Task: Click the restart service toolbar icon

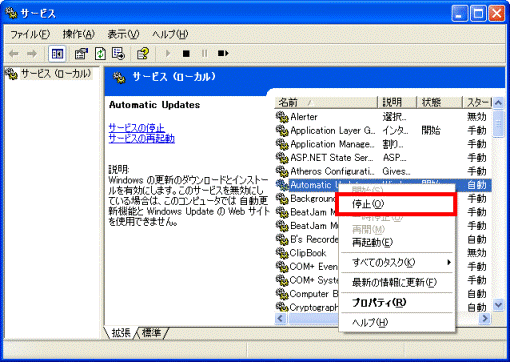Action: (223, 53)
